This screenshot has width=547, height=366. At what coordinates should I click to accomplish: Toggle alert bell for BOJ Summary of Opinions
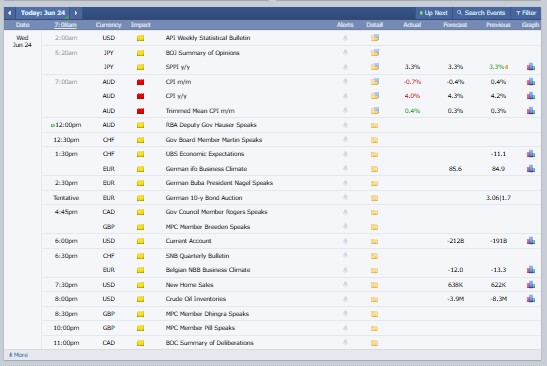tap(345, 52)
